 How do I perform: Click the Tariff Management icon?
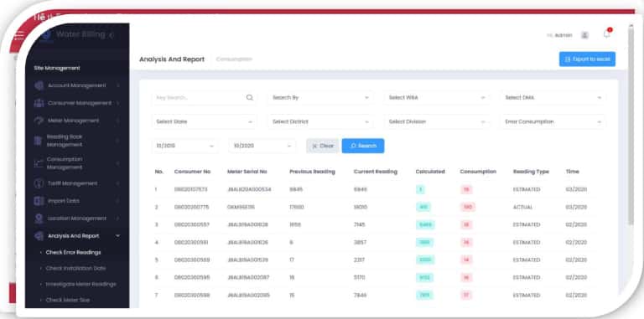[39, 183]
